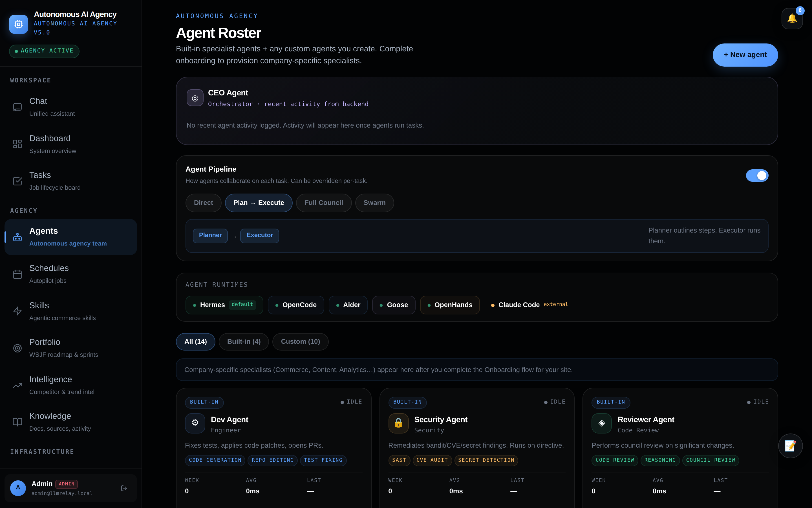The width and height of the screenshot is (812, 508).
Task: Click the Dev Agent card title
Action: coord(230,420)
